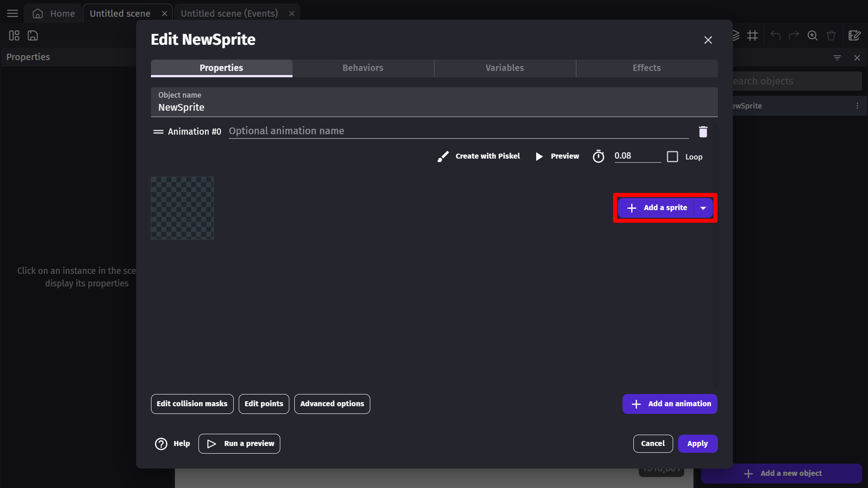Open the main hamburger menu
The image size is (868, 488).
13,14
